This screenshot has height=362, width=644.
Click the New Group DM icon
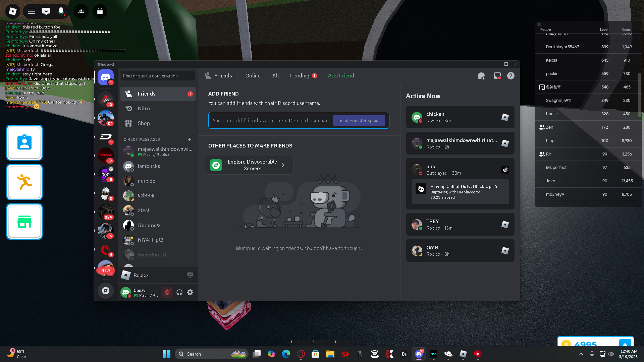click(x=481, y=76)
